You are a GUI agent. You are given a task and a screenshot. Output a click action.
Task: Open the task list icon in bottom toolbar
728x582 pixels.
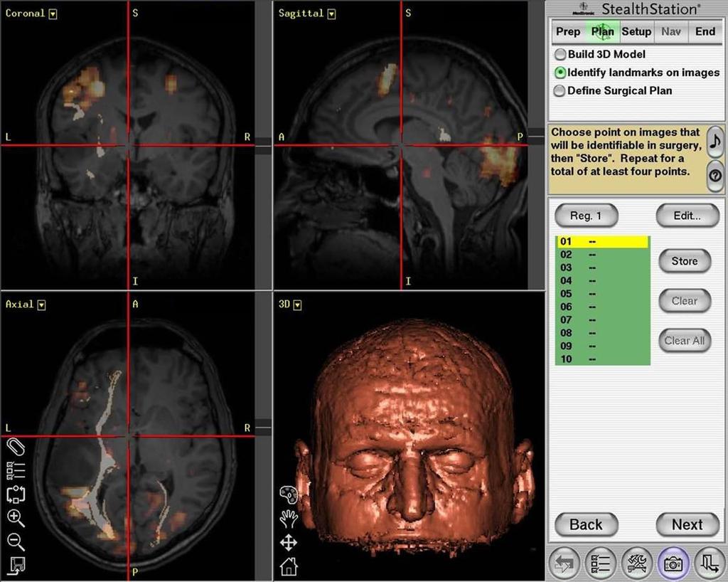[x=600, y=564]
